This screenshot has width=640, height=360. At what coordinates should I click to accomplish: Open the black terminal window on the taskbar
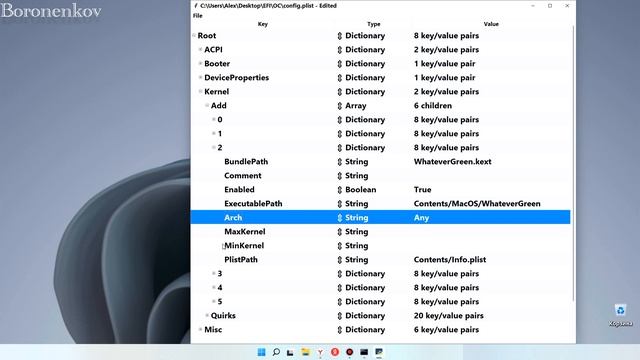point(364,352)
